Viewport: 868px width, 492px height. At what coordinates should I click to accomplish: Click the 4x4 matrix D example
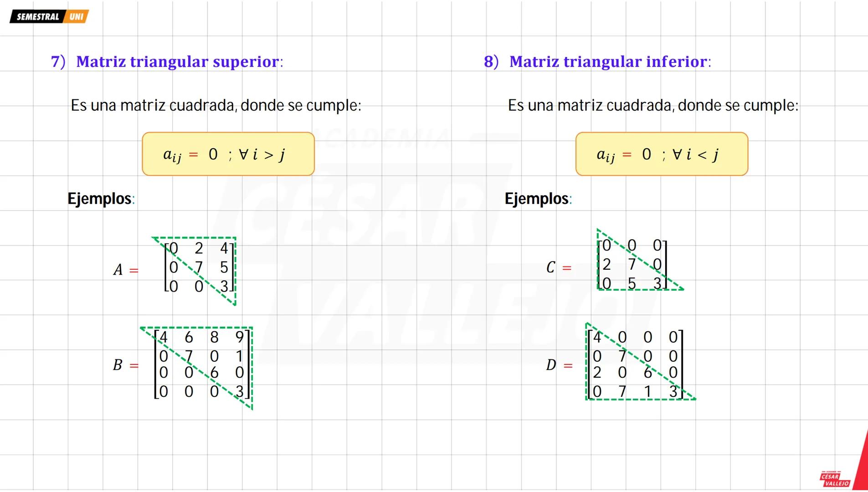coord(635,364)
